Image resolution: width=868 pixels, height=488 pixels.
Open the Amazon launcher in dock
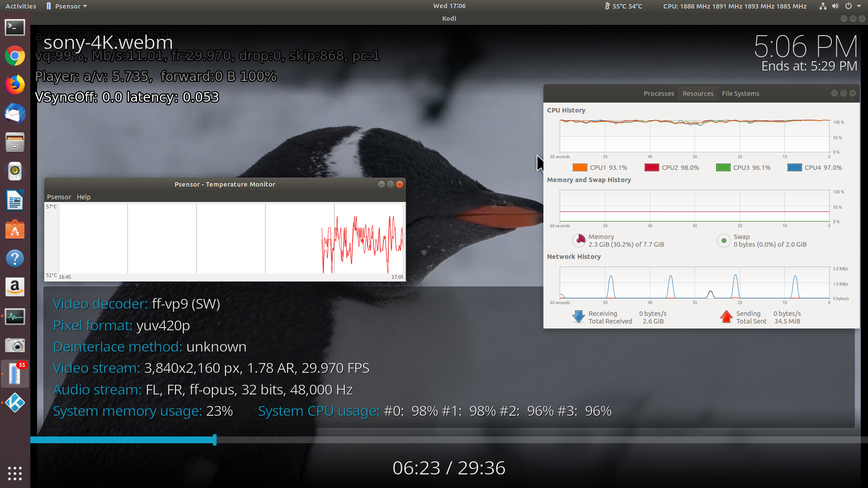point(15,287)
